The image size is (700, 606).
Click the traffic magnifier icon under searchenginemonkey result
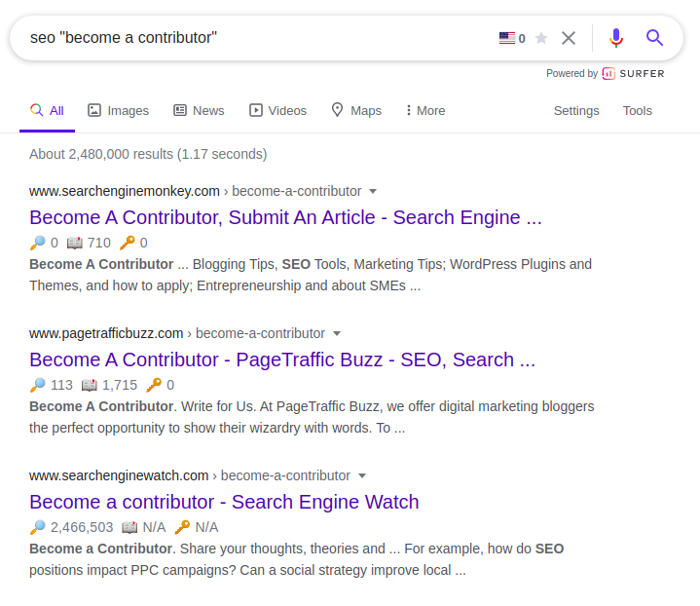click(x=38, y=243)
